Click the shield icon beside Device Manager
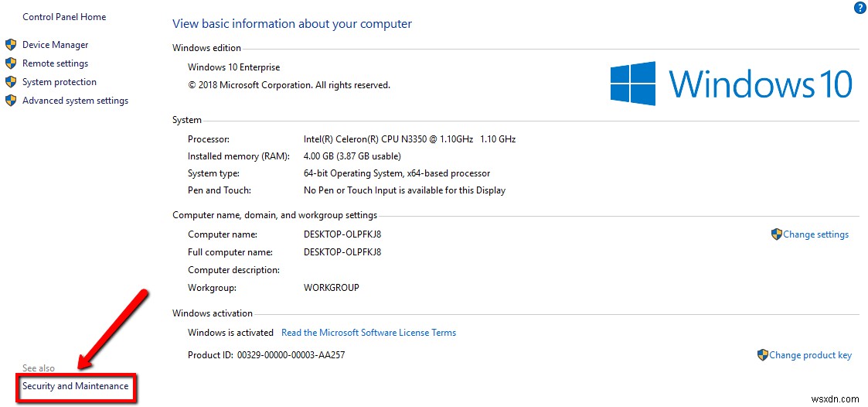Screen dimensions: 868x407 tap(11, 45)
